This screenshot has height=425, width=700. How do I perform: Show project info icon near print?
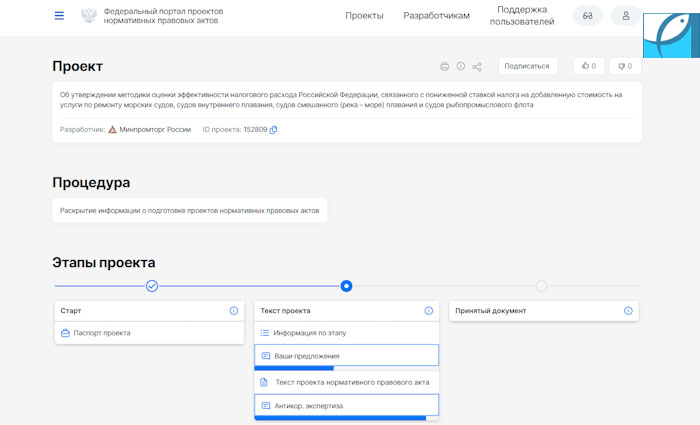461,66
